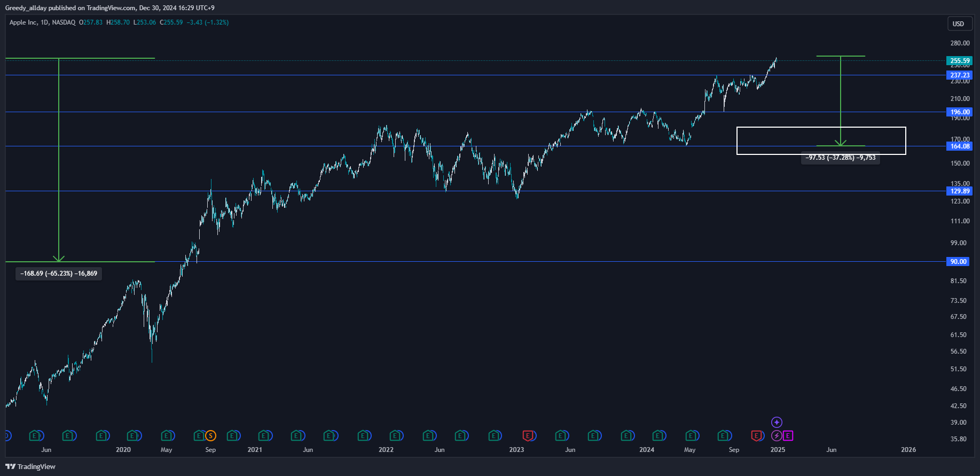Click green earnings marker above May 2024 label

pos(691,436)
